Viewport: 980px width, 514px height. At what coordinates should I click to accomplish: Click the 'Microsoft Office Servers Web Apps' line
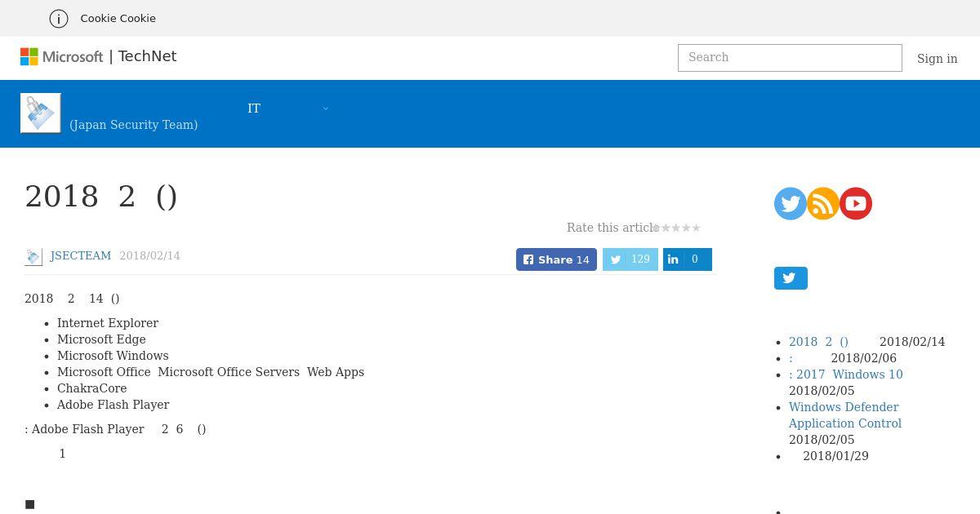211,372
